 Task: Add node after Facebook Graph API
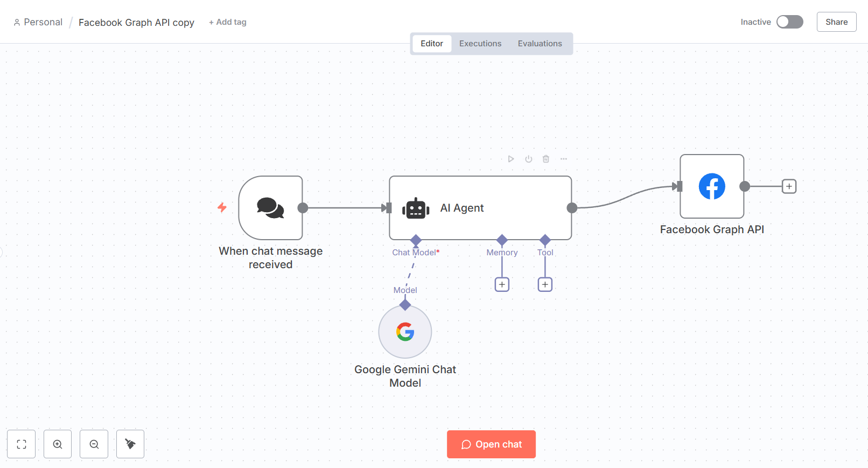789,186
